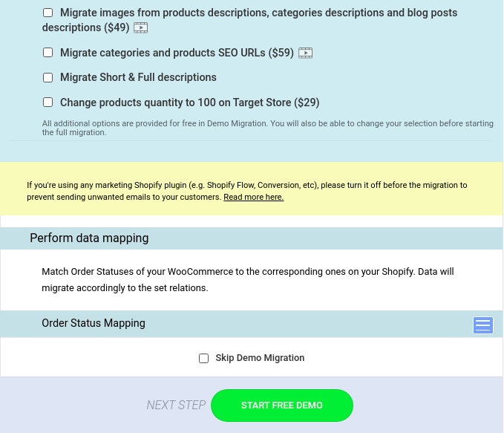Tick the categories and products SEO URLs checkbox

click(x=48, y=53)
